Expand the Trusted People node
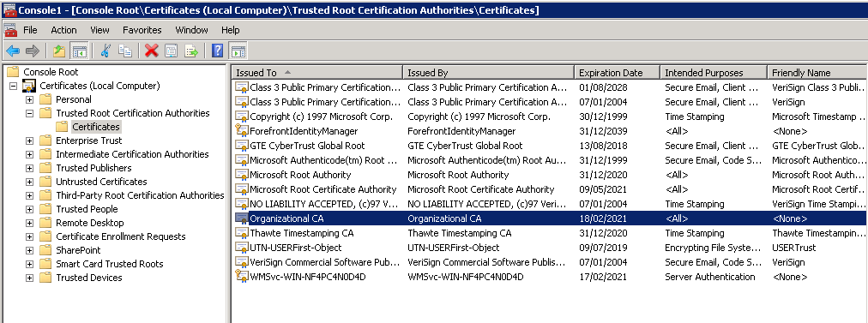This screenshot has height=323, width=868. [x=29, y=209]
